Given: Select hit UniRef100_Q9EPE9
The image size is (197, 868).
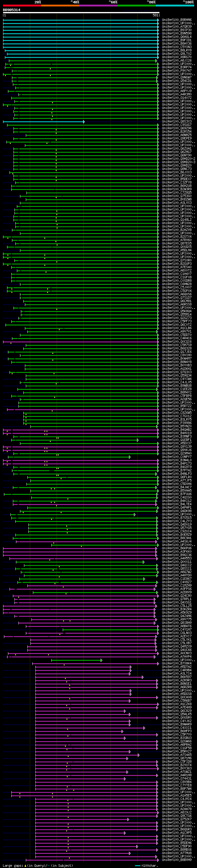Looking at the screenshot, I should [177, 139].
